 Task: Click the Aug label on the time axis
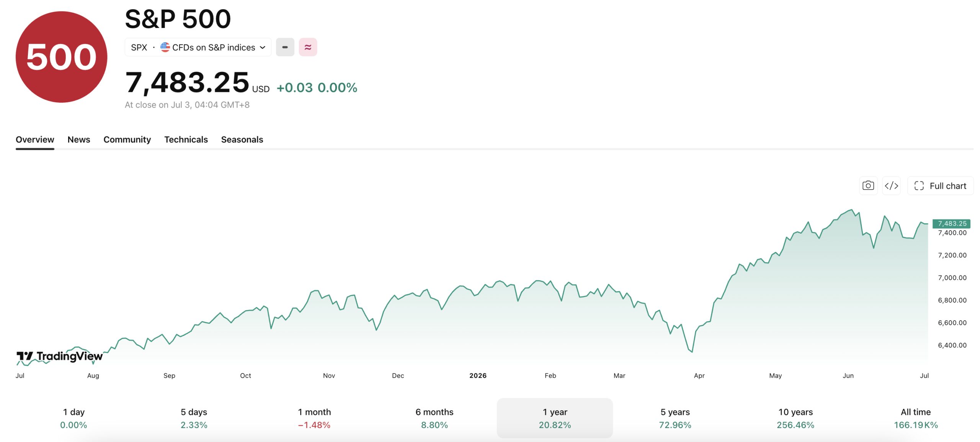[93, 375]
